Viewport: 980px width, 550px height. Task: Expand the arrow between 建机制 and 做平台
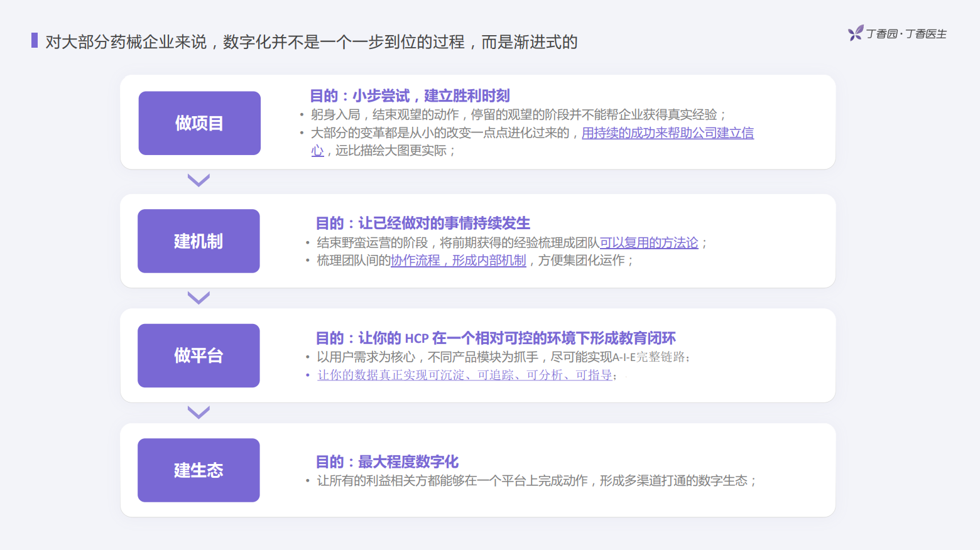click(198, 297)
